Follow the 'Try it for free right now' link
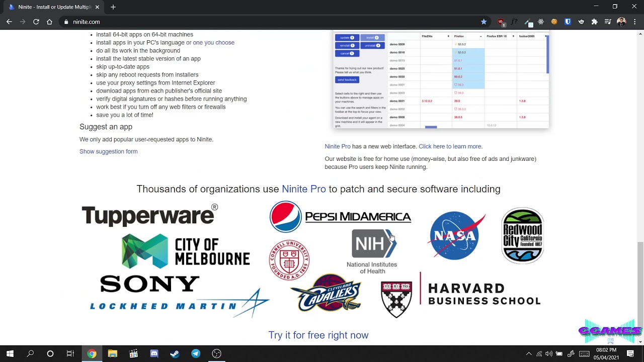The image size is (644, 362). tap(318, 335)
